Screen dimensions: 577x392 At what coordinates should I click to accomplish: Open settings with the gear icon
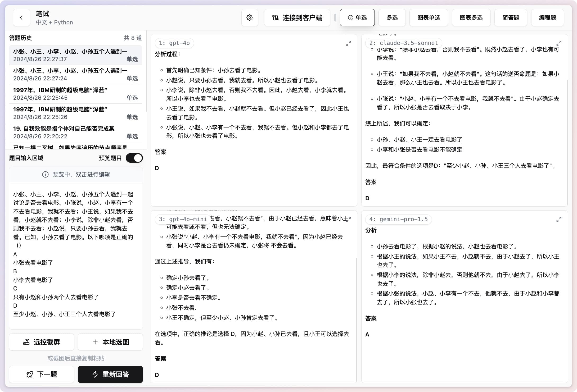click(250, 18)
